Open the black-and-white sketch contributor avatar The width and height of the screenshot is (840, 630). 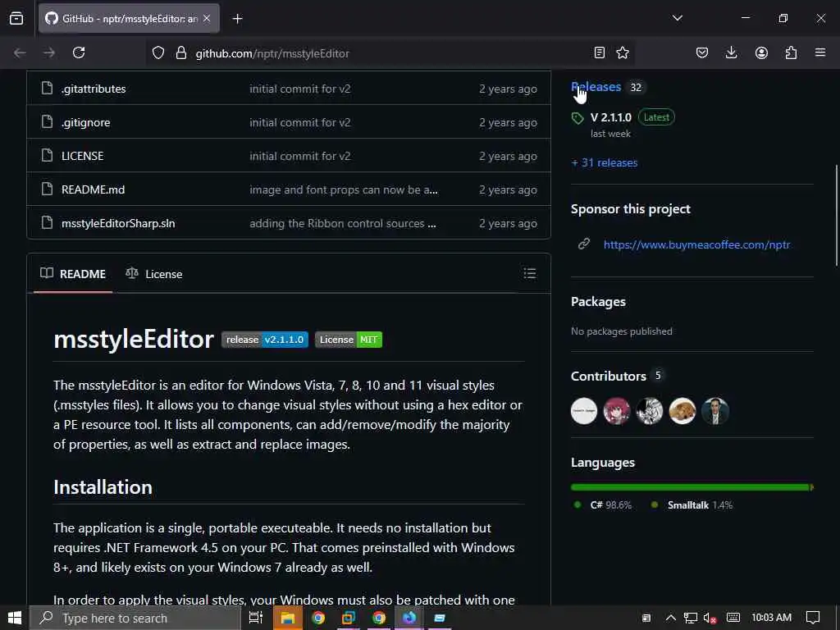click(650, 412)
